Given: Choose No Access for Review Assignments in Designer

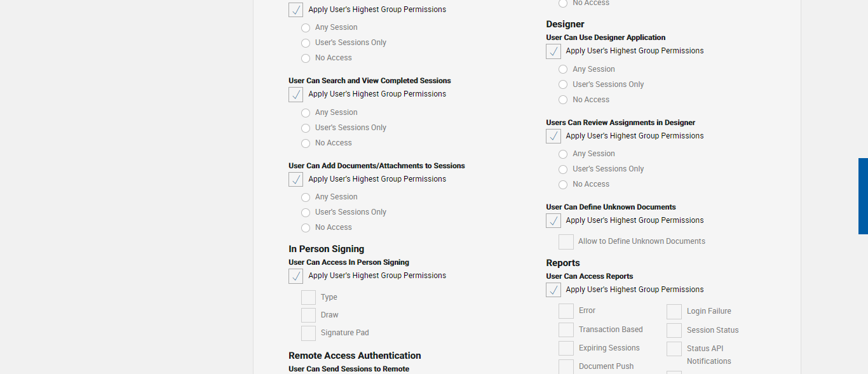Looking at the screenshot, I should coord(563,185).
